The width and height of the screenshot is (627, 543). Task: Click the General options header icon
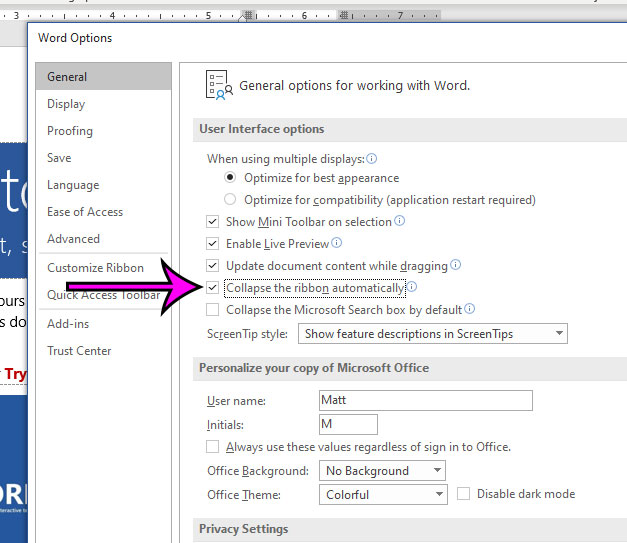(x=219, y=85)
